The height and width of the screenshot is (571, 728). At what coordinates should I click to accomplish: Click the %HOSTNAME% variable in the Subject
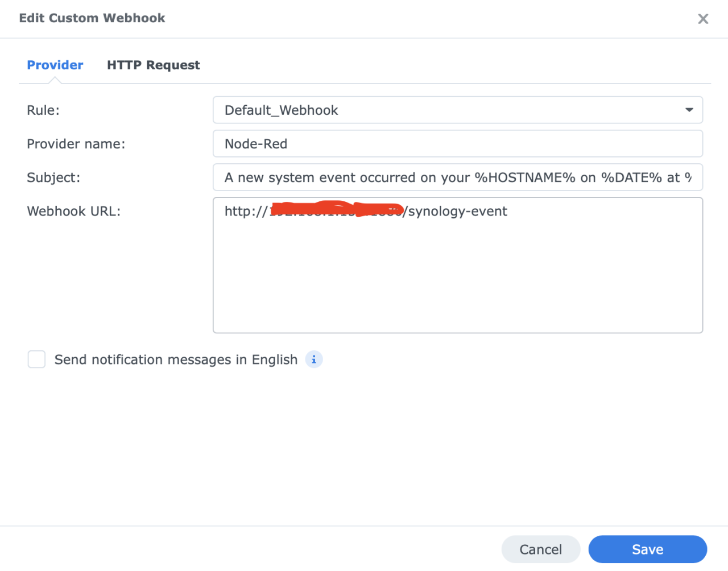525,177
